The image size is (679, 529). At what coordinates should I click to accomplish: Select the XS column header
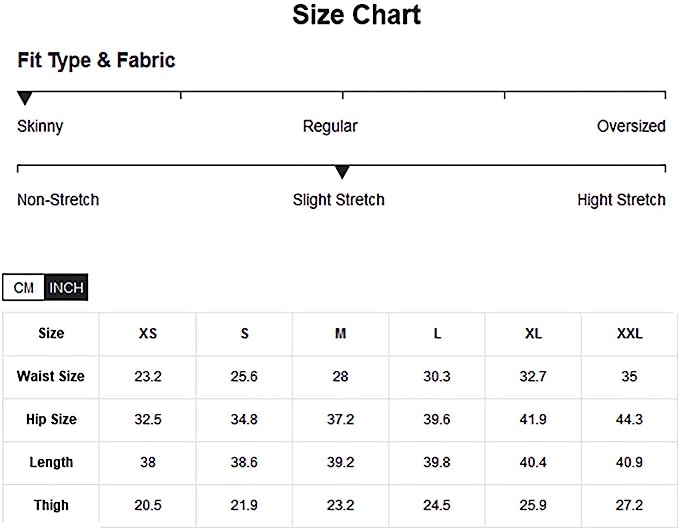pos(148,334)
